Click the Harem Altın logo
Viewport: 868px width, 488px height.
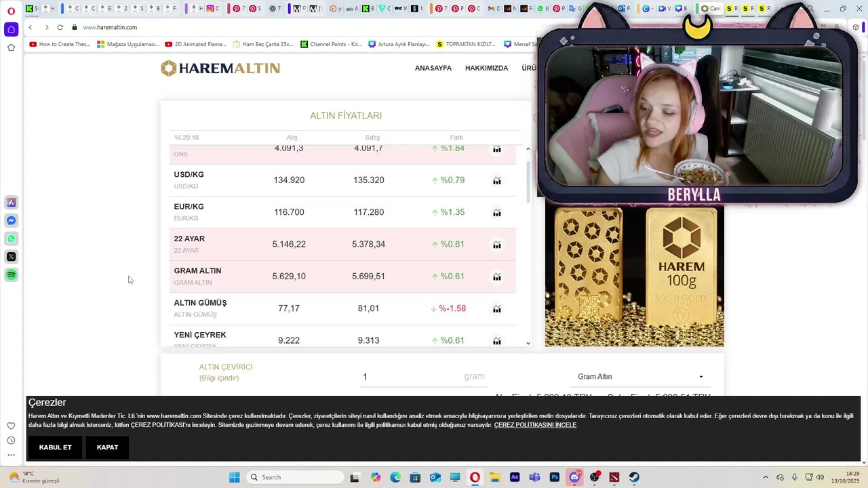[220, 68]
